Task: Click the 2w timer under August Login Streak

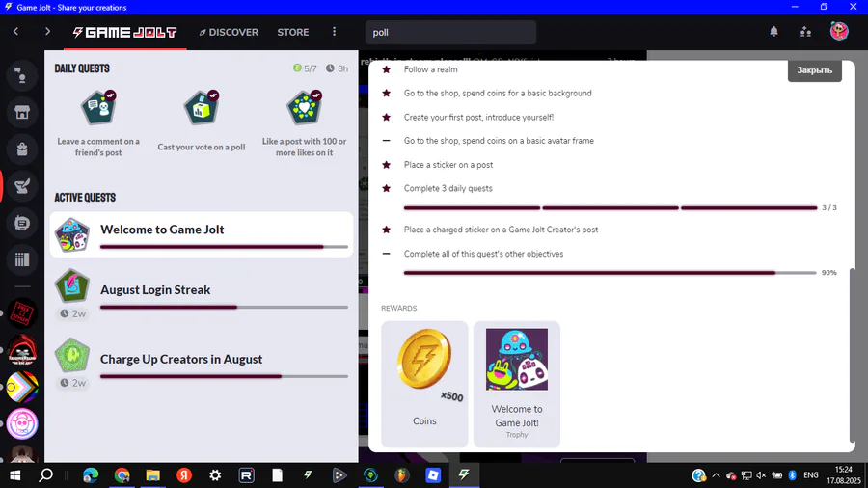Action: [x=73, y=313]
